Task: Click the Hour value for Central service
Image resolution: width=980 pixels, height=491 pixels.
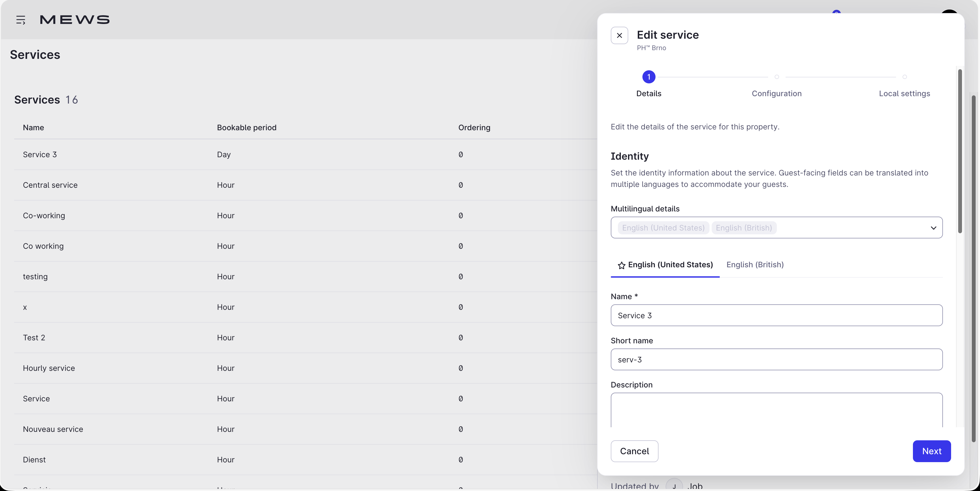Action: point(226,185)
